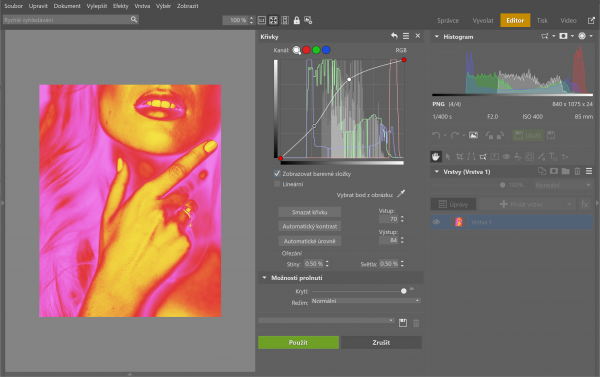
Task: Select the blue channel circle
Action: (326, 50)
